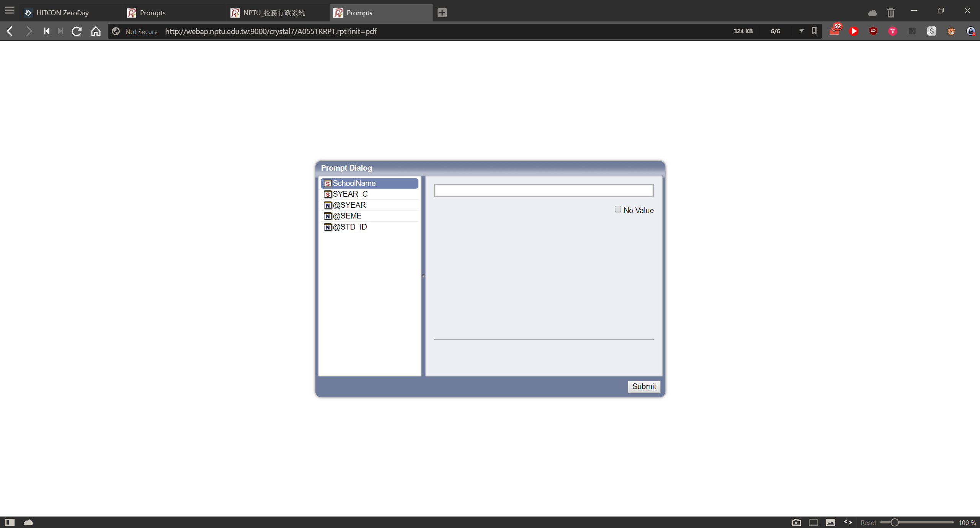
Task: Select the @SEME parameter
Action: point(369,216)
